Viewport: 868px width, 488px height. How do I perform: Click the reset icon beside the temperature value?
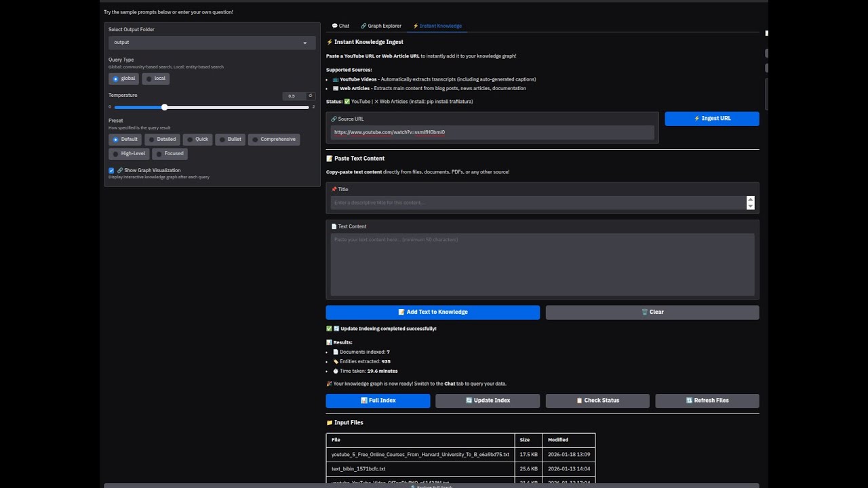311,96
